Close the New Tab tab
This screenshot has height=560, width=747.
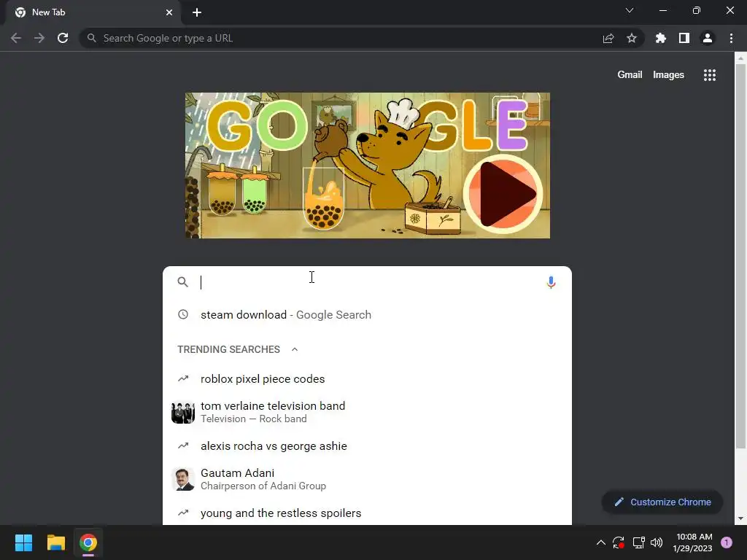click(169, 12)
